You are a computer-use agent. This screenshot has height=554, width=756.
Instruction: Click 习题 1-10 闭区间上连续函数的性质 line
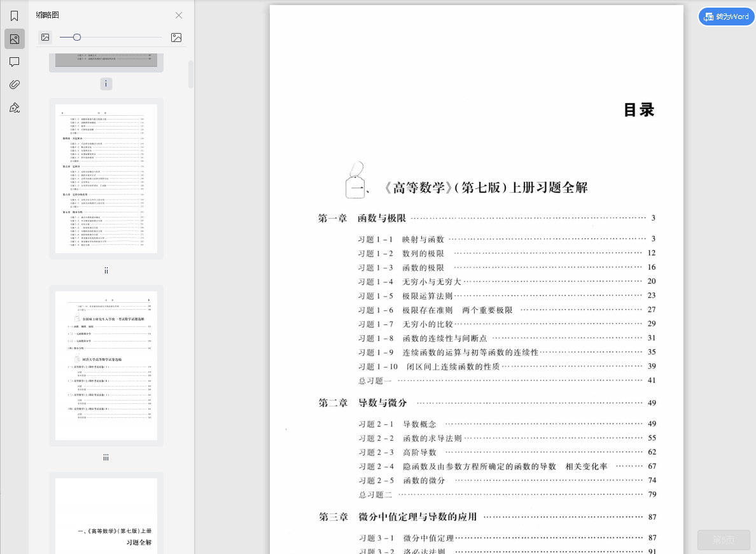coord(507,366)
